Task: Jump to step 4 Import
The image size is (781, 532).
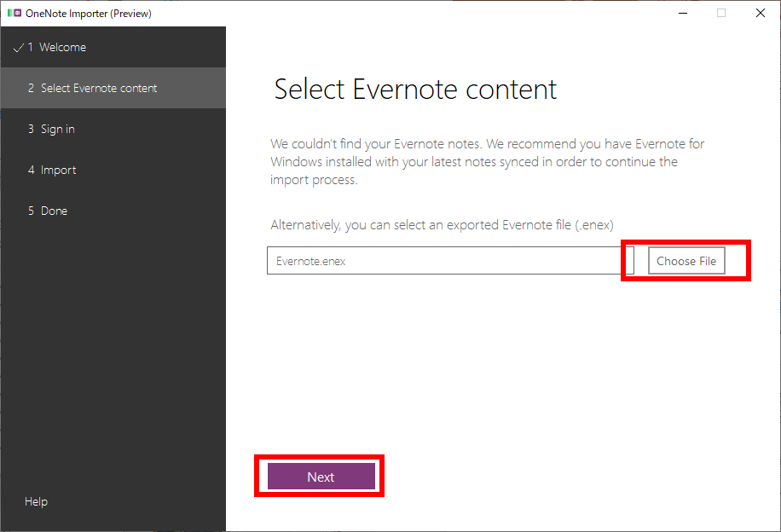Action: [113, 170]
